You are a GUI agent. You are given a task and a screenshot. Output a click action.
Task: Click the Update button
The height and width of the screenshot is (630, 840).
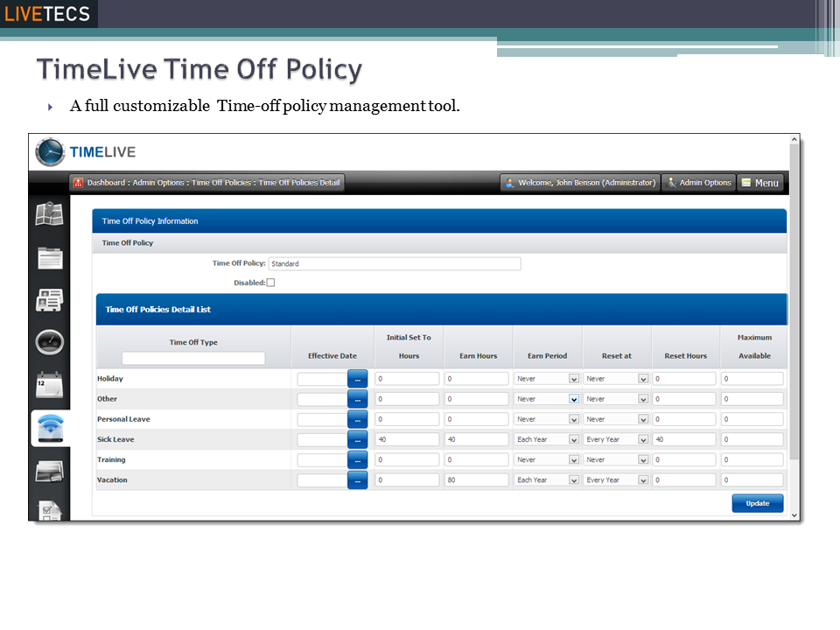(x=758, y=503)
